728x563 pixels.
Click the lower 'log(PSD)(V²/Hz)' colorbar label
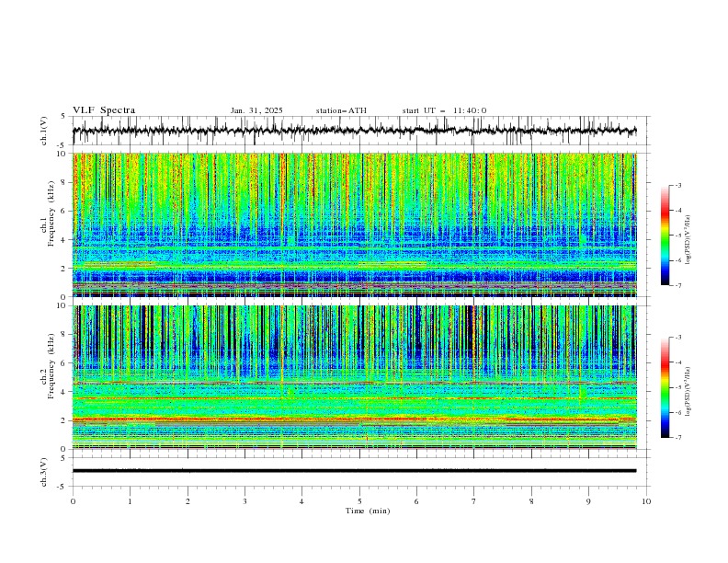[x=688, y=392]
